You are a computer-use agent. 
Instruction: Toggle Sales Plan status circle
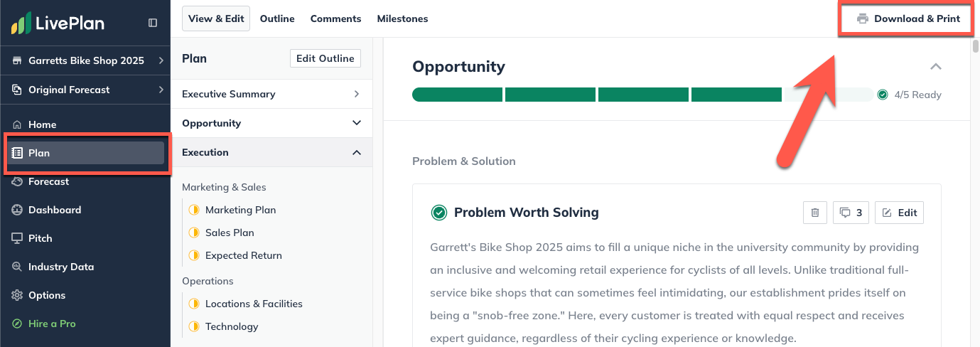click(x=193, y=233)
